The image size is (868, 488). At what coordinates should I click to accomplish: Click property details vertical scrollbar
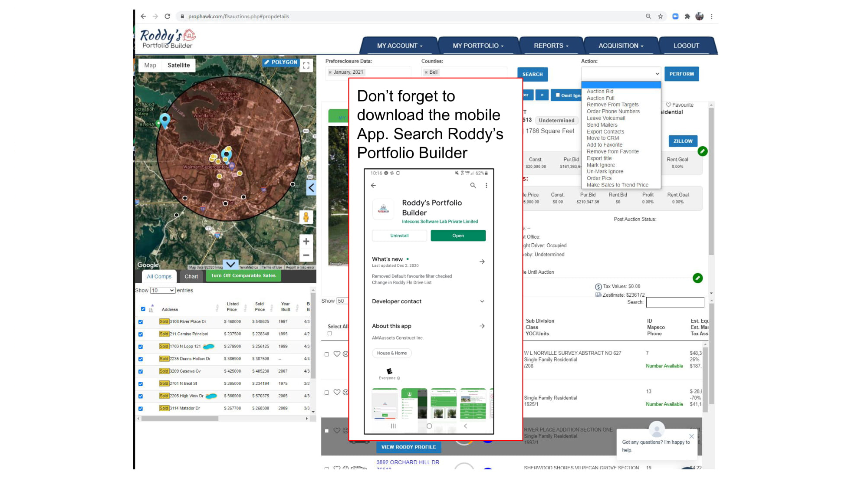[x=711, y=181]
